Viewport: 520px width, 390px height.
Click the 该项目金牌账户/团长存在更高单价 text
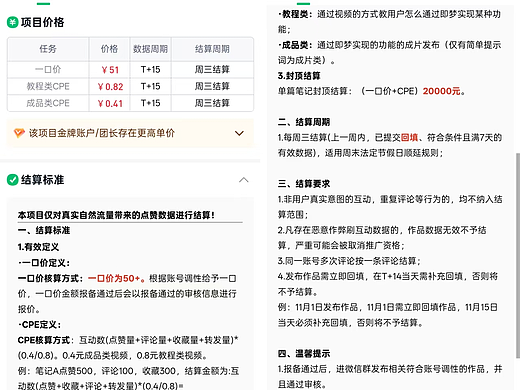tap(102, 133)
